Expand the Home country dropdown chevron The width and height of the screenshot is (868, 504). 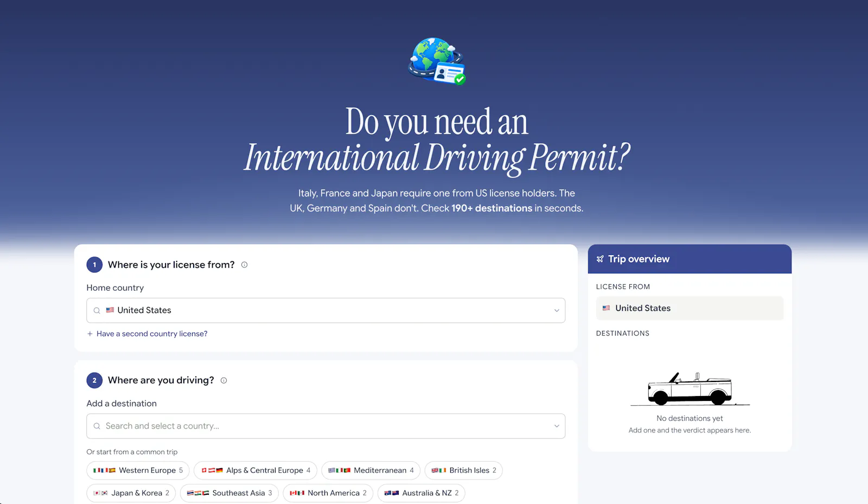pos(557,310)
